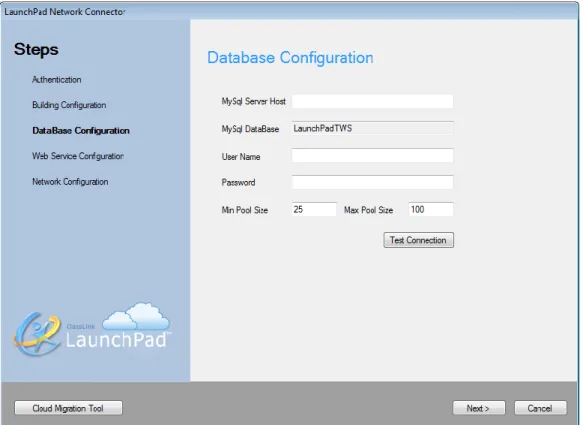This screenshot has width=583, height=425.
Task: Click the "Max Pool Size" label
Action: click(368, 210)
